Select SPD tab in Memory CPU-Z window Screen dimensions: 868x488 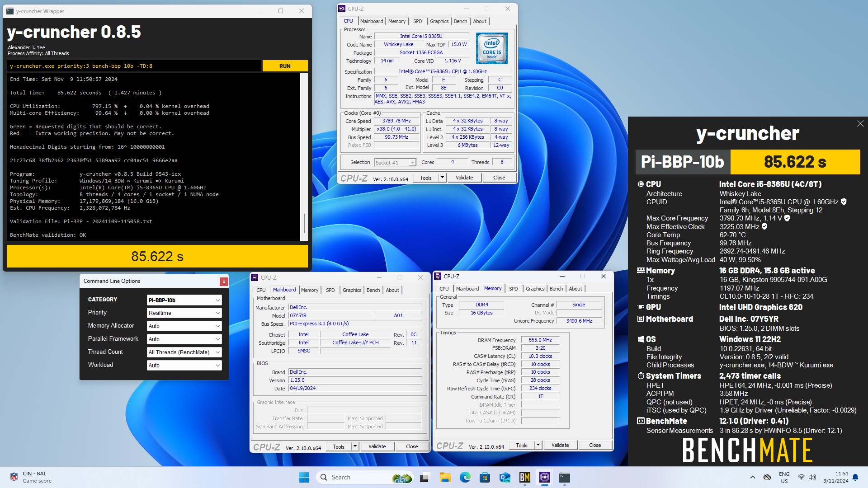514,289
